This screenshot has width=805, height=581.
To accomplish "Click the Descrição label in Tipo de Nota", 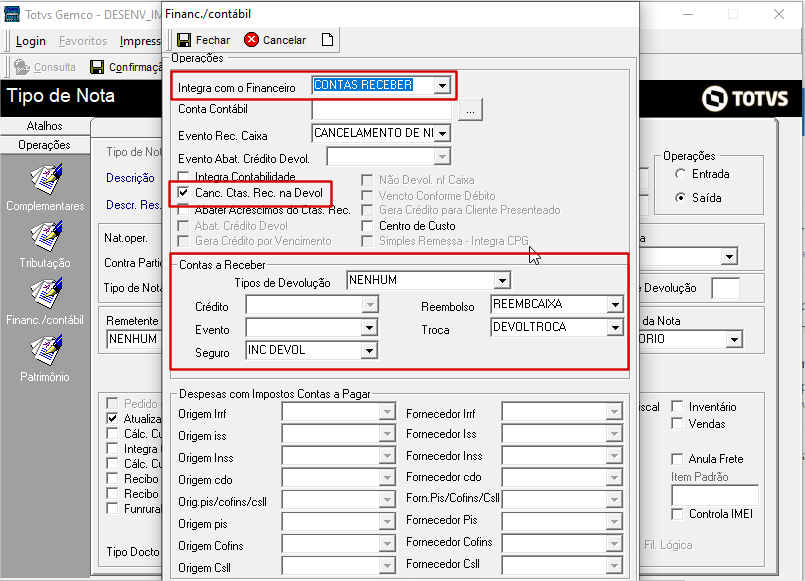I will (130, 178).
